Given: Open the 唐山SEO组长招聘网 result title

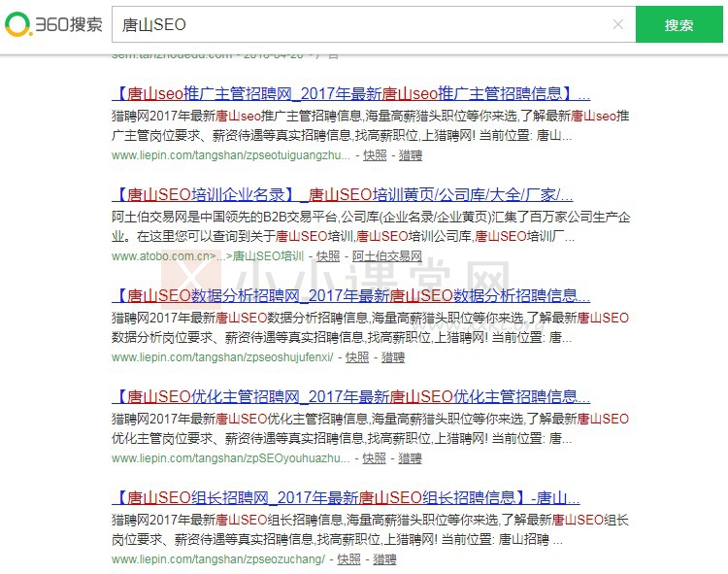Looking at the screenshot, I should click(x=346, y=498).
